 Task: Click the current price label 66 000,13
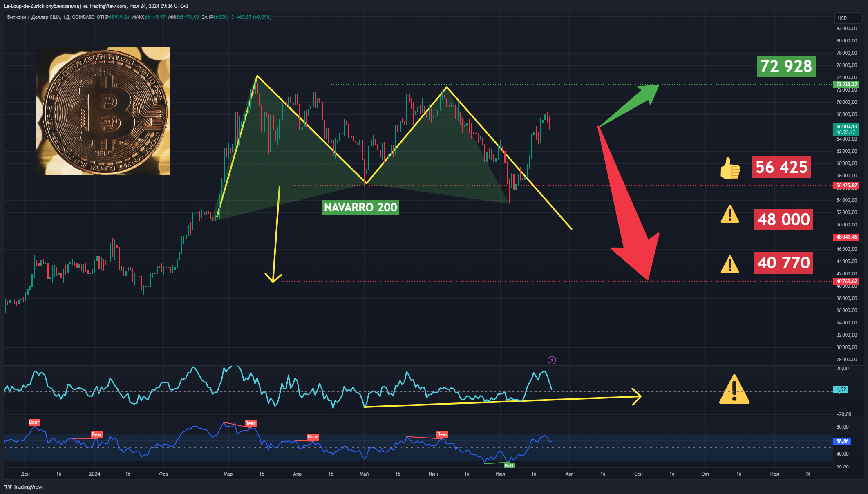[846, 130]
